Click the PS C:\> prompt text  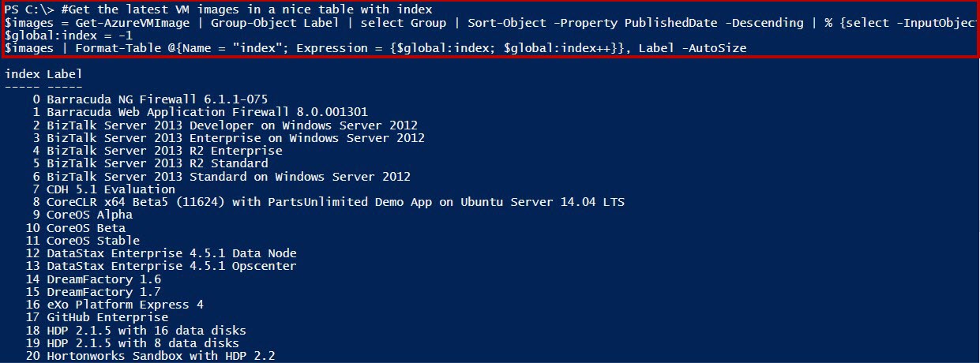pyautogui.click(x=28, y=9)
